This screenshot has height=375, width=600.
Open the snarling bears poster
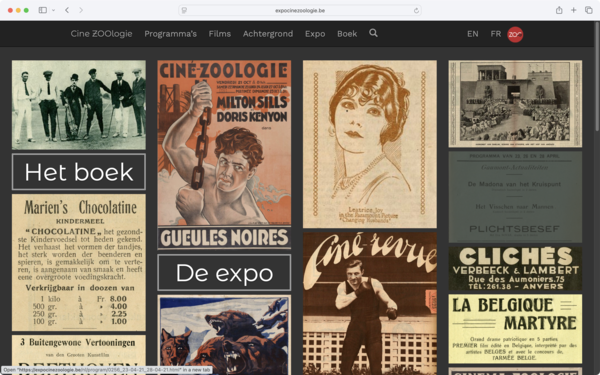[x=224, y=335]
